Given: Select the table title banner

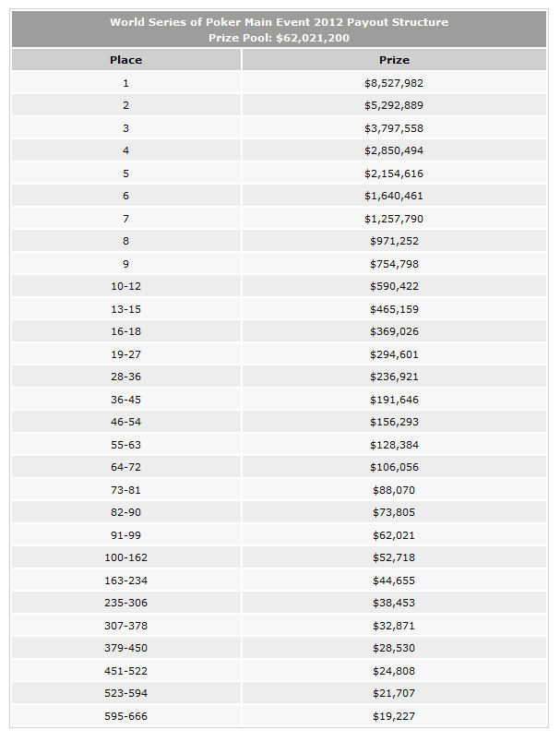Looking at the screenshot, I should (279, 30).
